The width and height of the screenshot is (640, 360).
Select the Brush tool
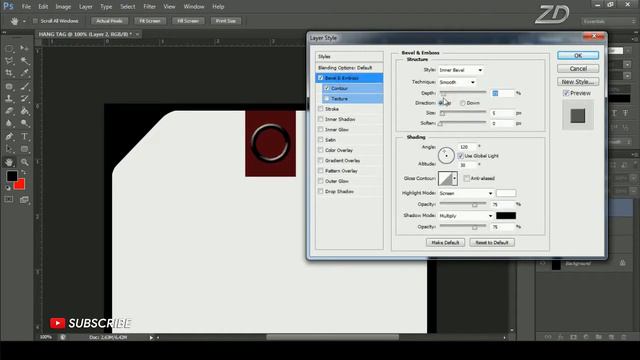(24, 86)
